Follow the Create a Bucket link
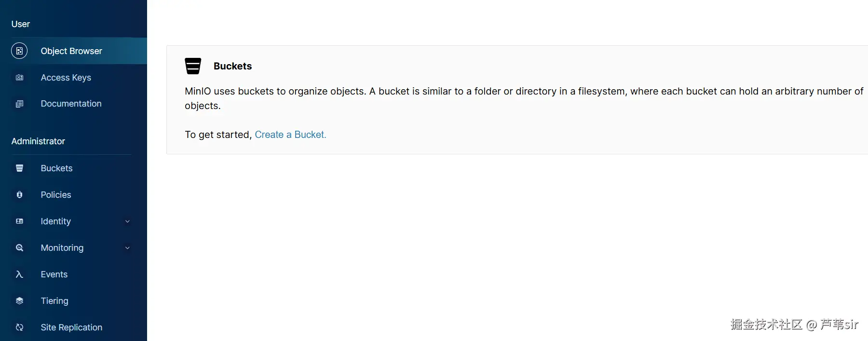 pyautogui.click(x=290, y=135)
